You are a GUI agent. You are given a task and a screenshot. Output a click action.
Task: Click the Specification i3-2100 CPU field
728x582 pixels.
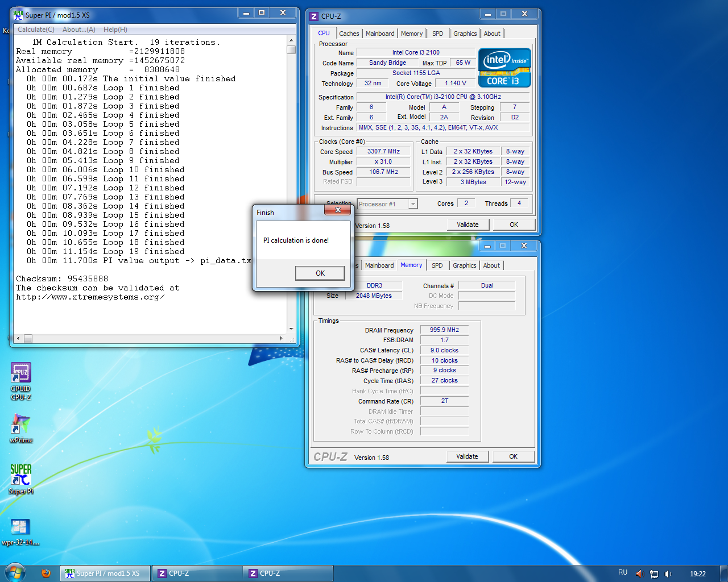click(443, 97)
